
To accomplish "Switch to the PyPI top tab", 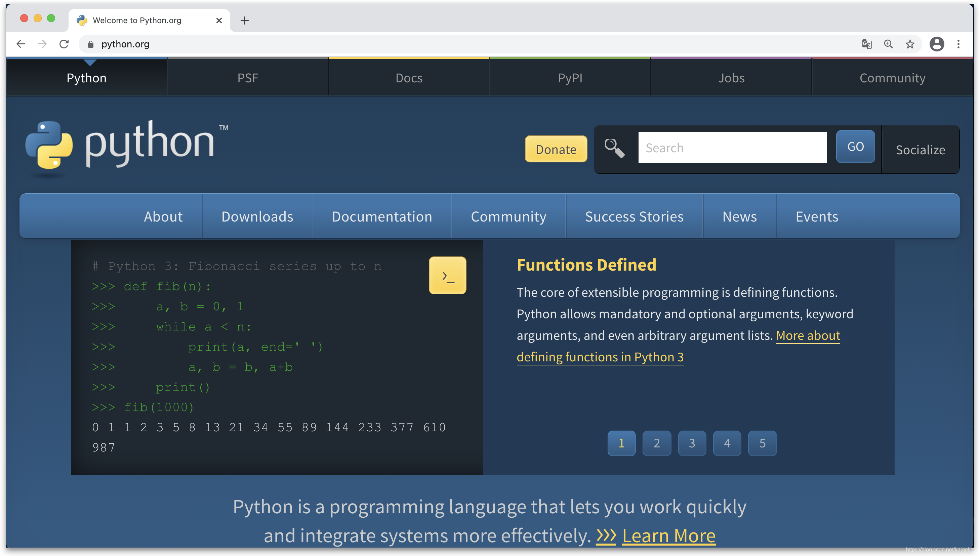I will [x=570, y=78].
